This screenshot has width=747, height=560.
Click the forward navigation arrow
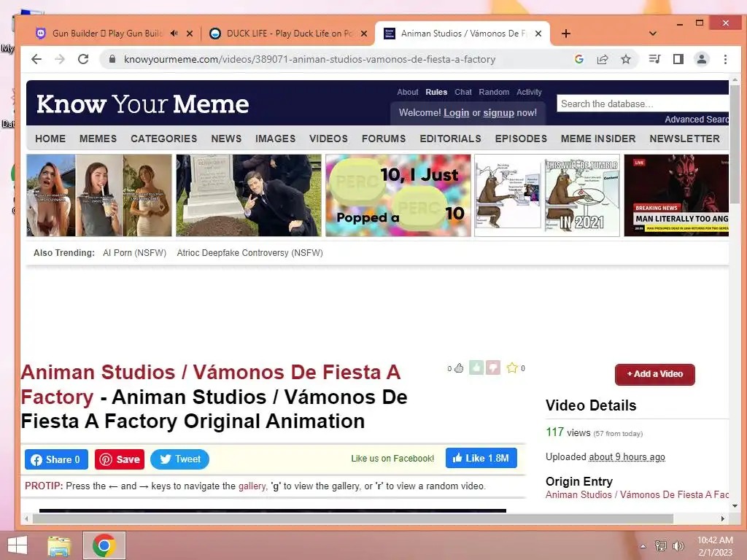pos(60,59)
